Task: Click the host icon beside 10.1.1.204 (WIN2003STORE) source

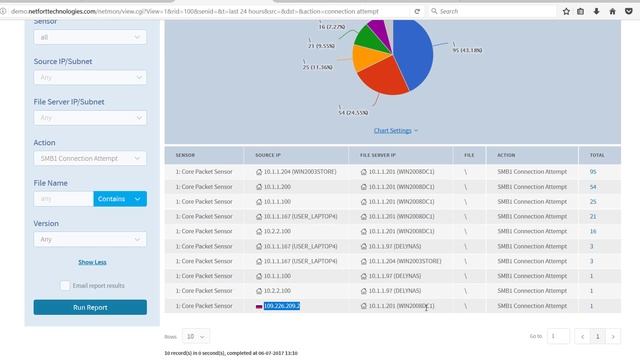Action: tap(259, 172)
